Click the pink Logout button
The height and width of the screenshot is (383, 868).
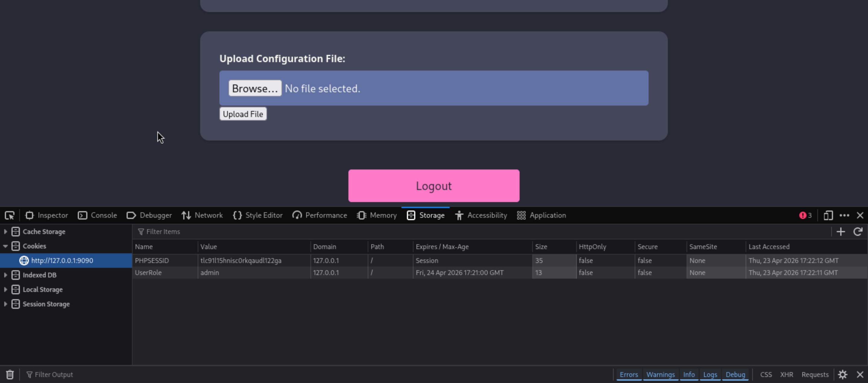pos(433,186)
